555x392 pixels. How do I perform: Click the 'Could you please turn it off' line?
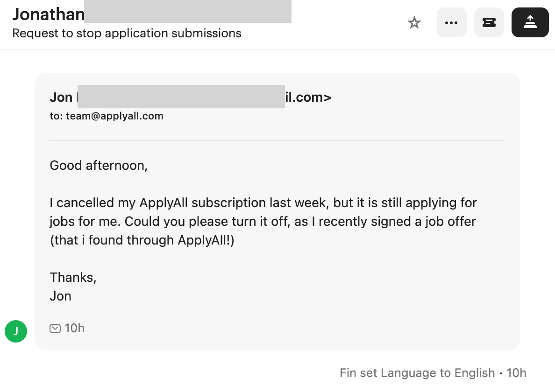262,222
